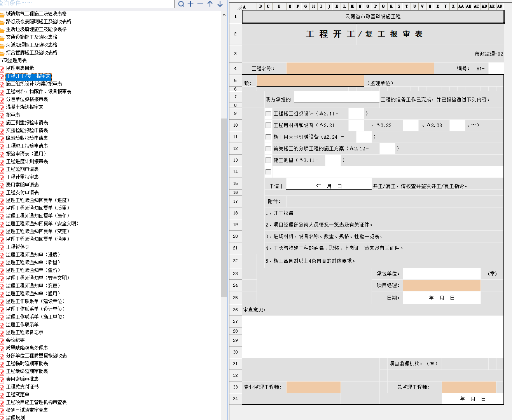This screenshot has height=420, width=512.
Task: Open 质量缺陷隐患处理表 form
Action: (x=27, y=348)
